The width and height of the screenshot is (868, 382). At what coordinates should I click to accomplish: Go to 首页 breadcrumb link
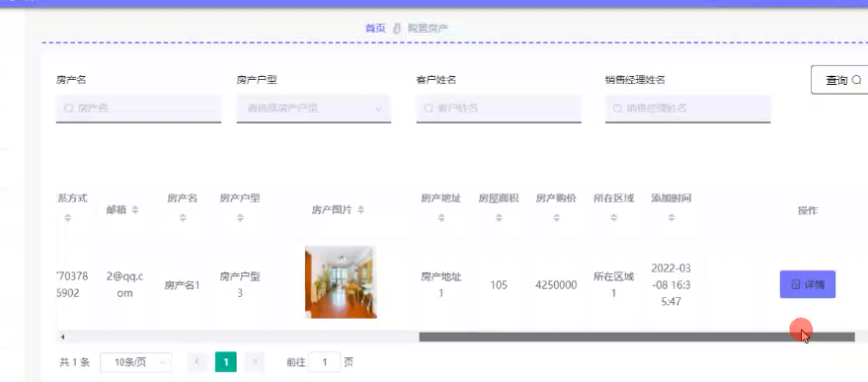(x=375, y=29)
